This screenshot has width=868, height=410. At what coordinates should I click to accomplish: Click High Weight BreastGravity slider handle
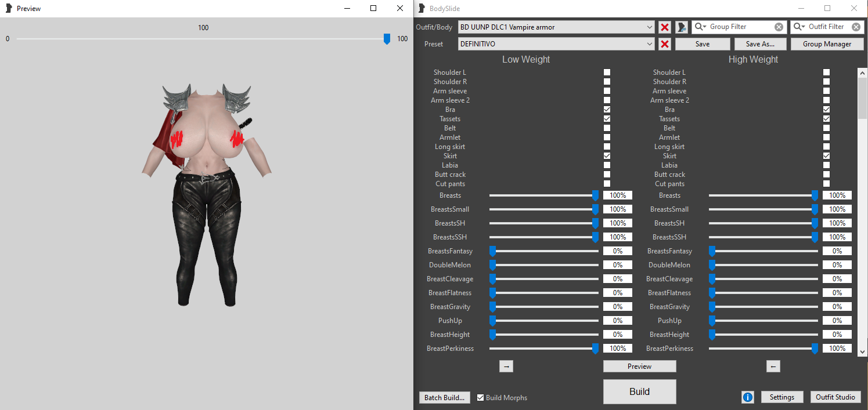click(x=712, y=307)
